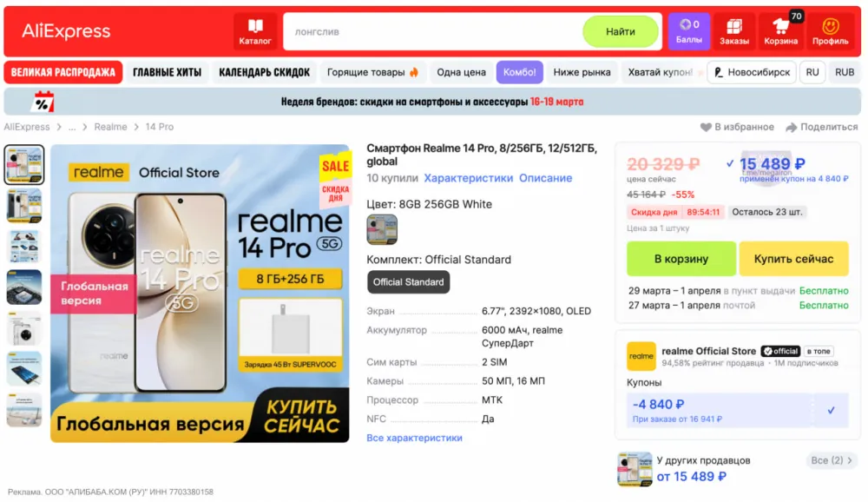Expand the breadcrumb ellipsis
Image resolution: width=868 pixels, height=502 pixels.
tap(72, 127)
